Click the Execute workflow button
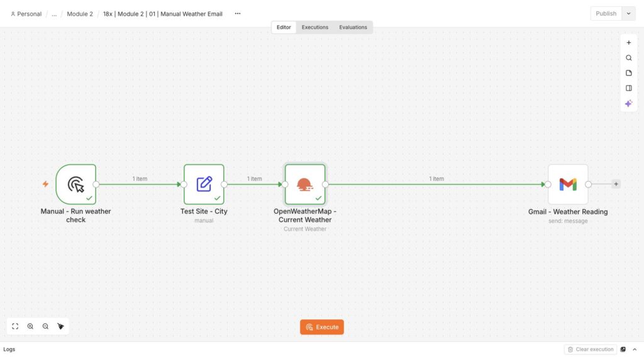644x357 pixels. (321, 327)
